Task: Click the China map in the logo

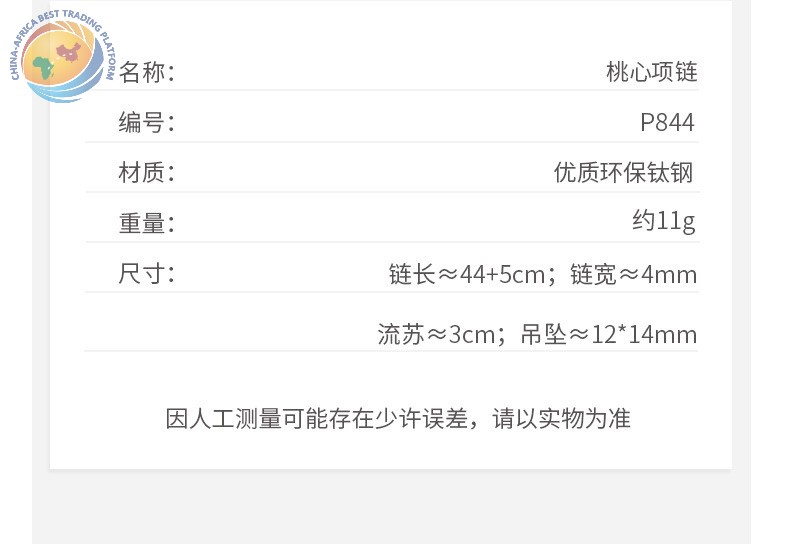Action: coord(69,51)
